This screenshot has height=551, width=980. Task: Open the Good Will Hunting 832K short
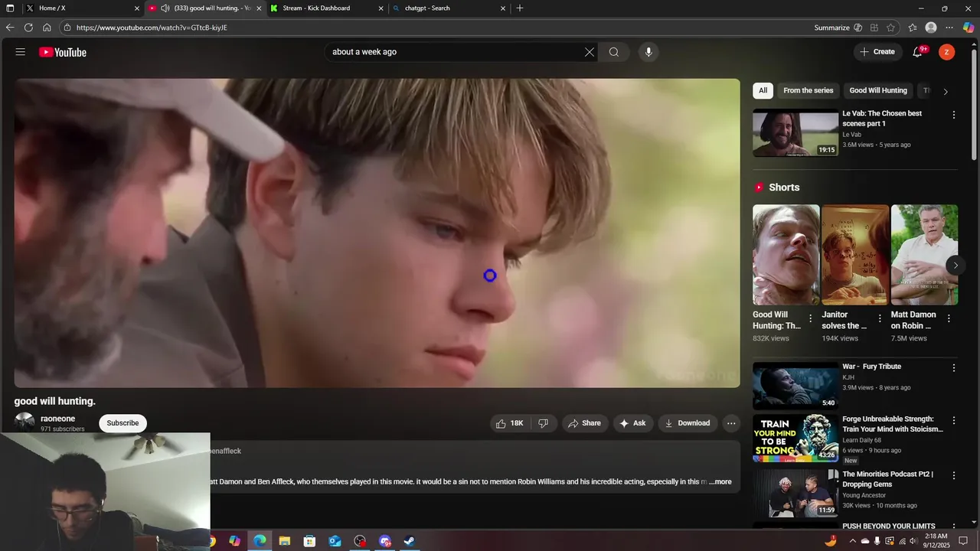pos(786,255)
